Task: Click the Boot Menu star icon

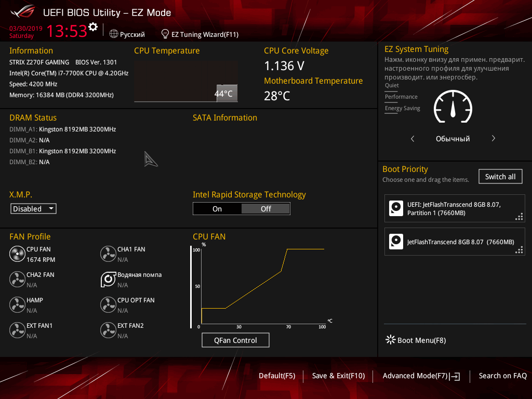Action: (391, 340)
